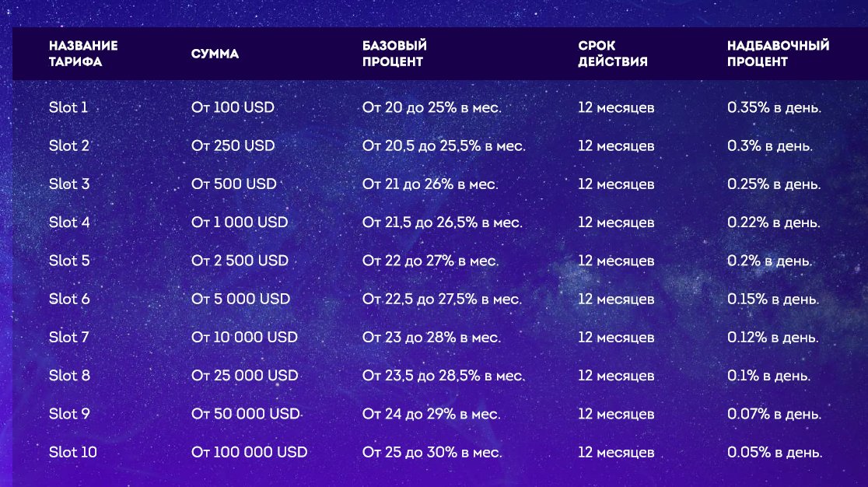Image resolution: width=868 pixels, height=487 pixels.
Task: Click the БАЗОВЫЙ ПРОЦЕНТ column header
Action: click(x=394, y=54)
